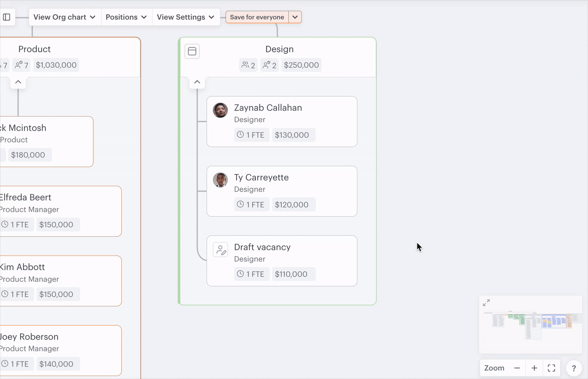The image size is (588, 379).
Task: Expand the minimap using arrows icon
Action: pyautogui.click(x=486, y=303)
